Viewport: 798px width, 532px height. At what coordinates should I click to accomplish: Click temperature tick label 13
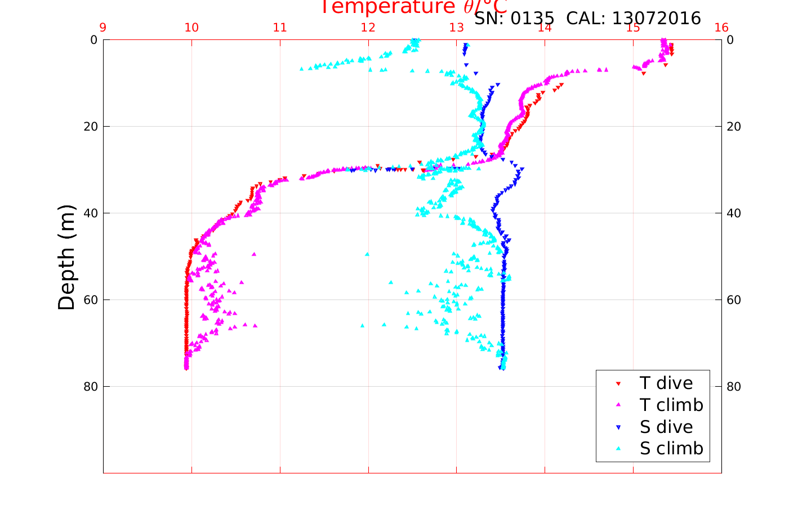click(x=457, y=28)
